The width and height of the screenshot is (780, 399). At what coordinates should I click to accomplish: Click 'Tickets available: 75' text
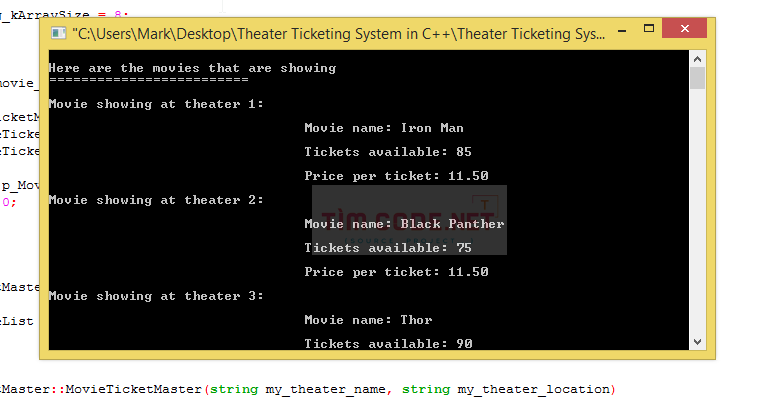[388, 248]
